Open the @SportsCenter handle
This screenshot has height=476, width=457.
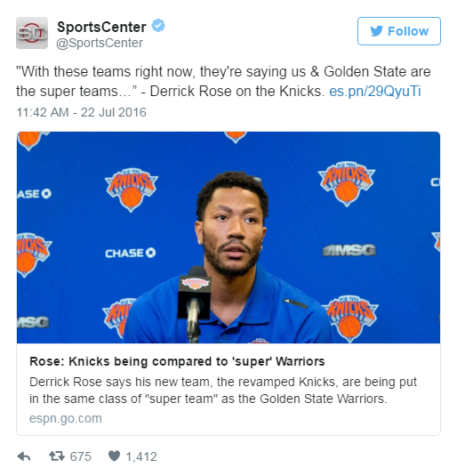[x=100, y=43]
